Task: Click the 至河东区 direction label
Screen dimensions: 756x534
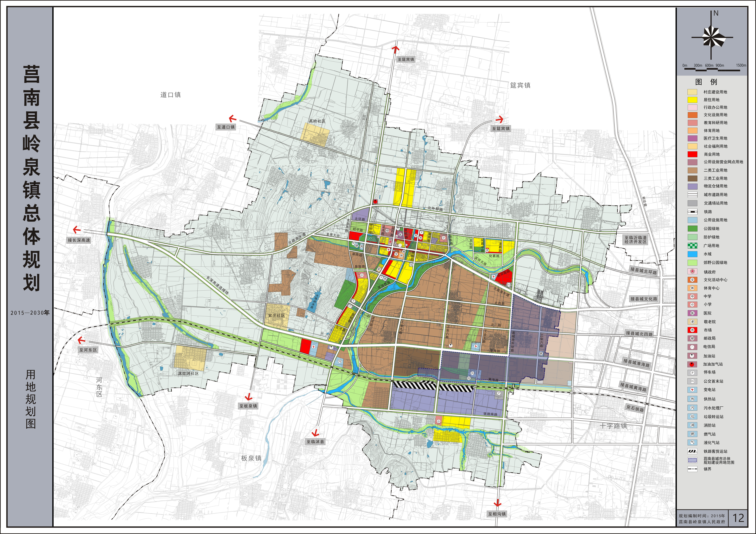Action: (88, 350)
